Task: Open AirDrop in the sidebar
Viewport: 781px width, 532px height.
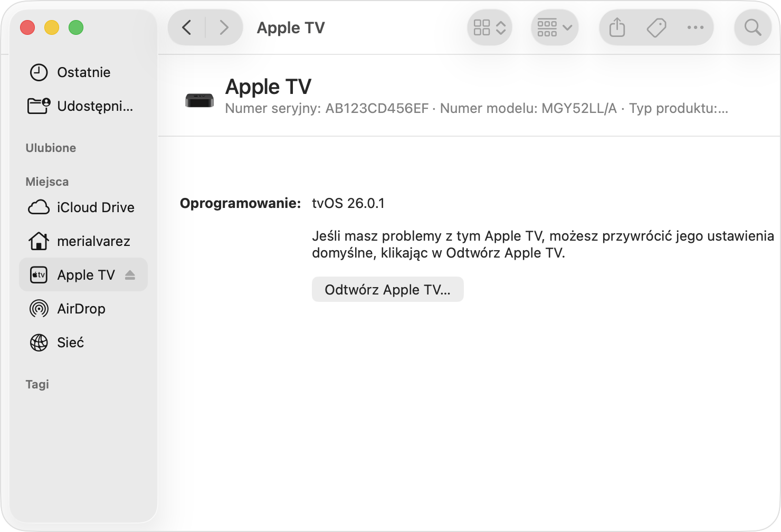Action: point(83,309)
